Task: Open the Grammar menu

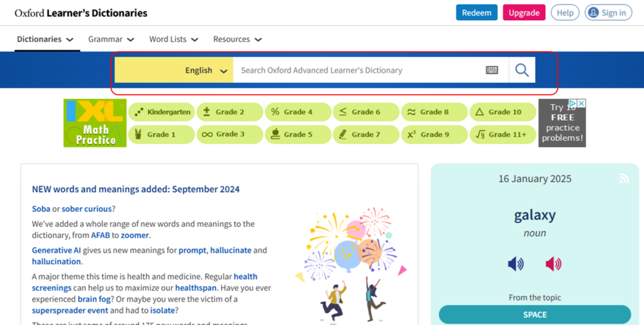Action: pos(111,40)
